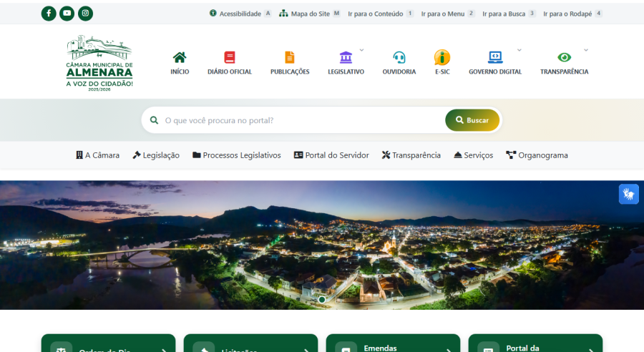
Task: Open Publicações orange document icon
Action: coord(290,57)
